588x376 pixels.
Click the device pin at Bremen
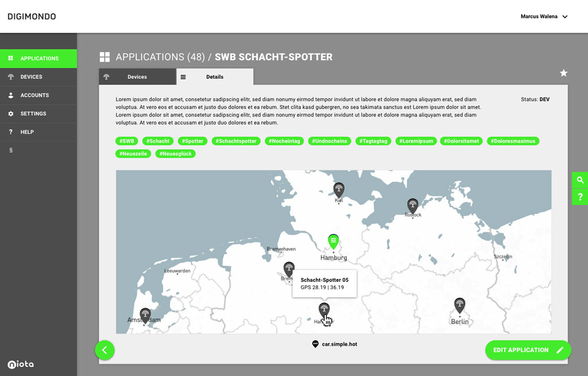click(289, 269)
